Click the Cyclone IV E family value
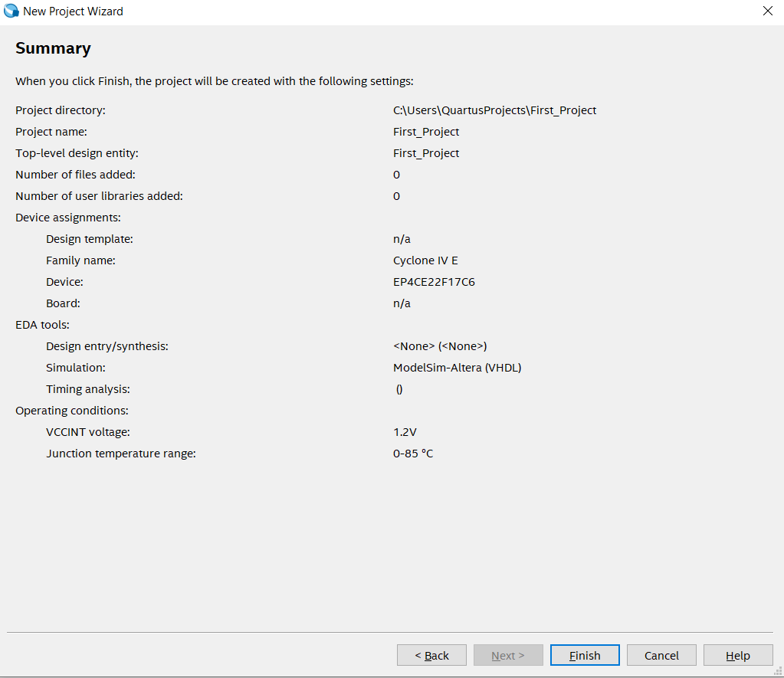Screen dimensions: 784x678 [425, 260]
